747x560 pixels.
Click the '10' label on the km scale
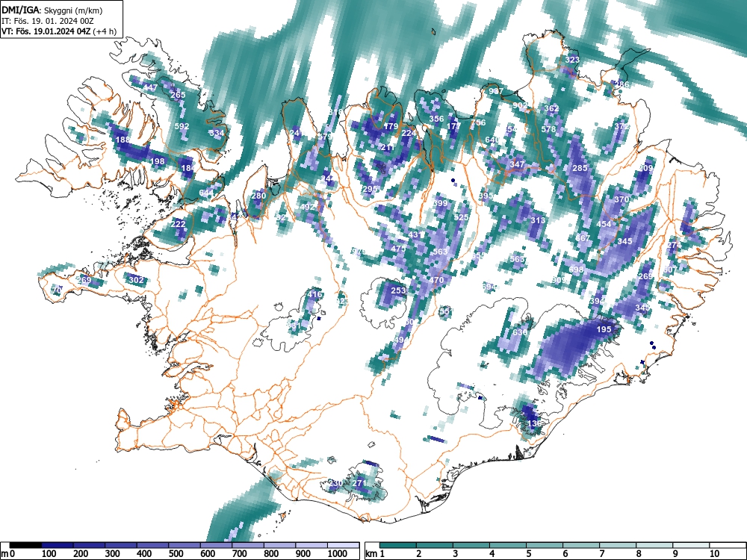pos(713,554)
